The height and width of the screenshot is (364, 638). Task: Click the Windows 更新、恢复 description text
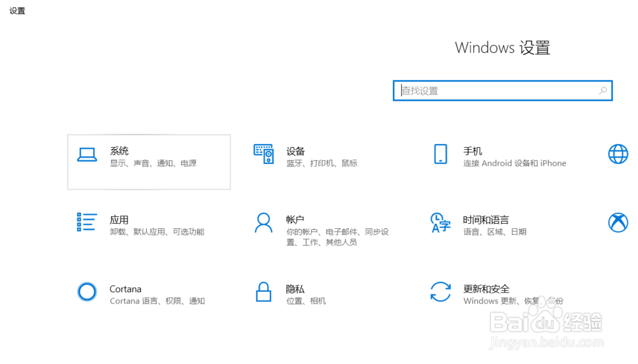pyautogui.click(x=514, y=301)
